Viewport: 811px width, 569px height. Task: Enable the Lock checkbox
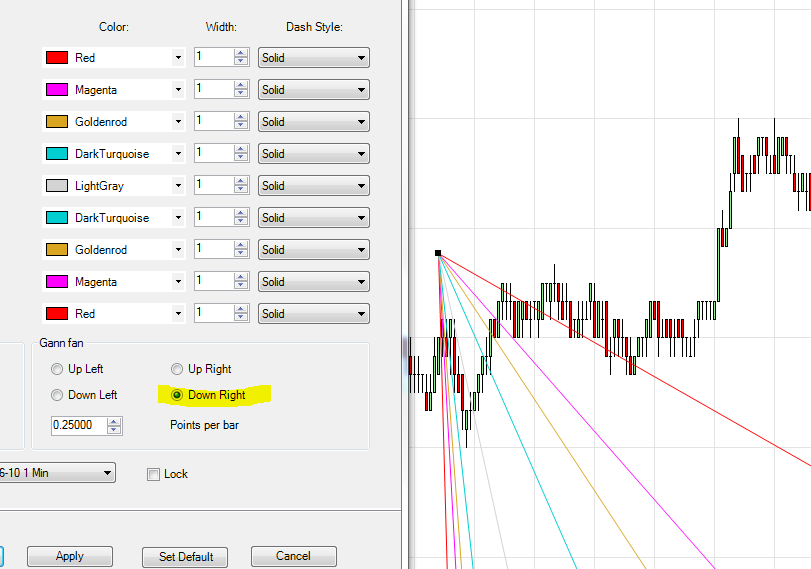pyautogui.click(x=153, y=474)
